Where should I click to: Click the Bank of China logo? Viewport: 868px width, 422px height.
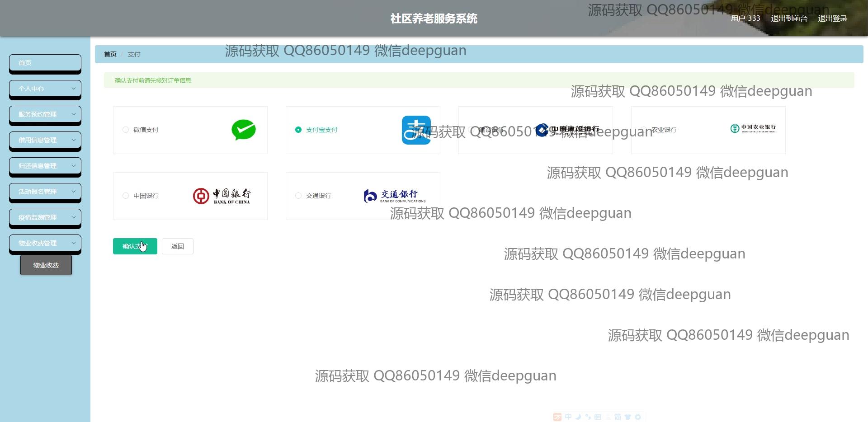222,196
